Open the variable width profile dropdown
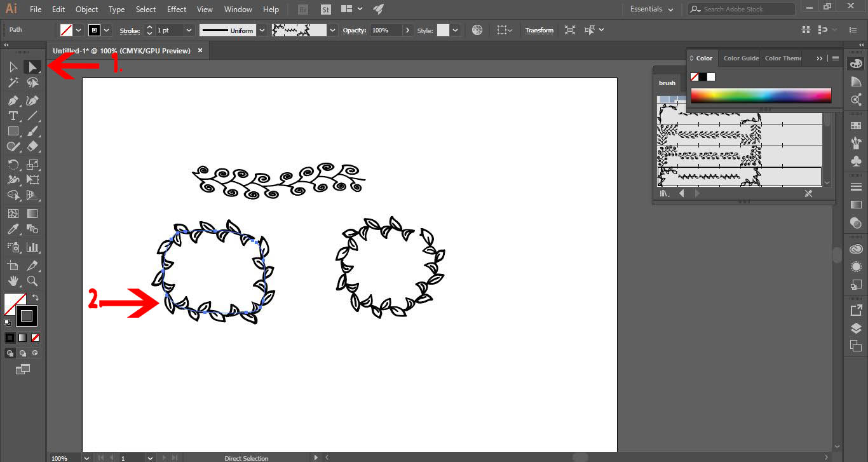The image size is (868, 462). click(x=263, y=30)
